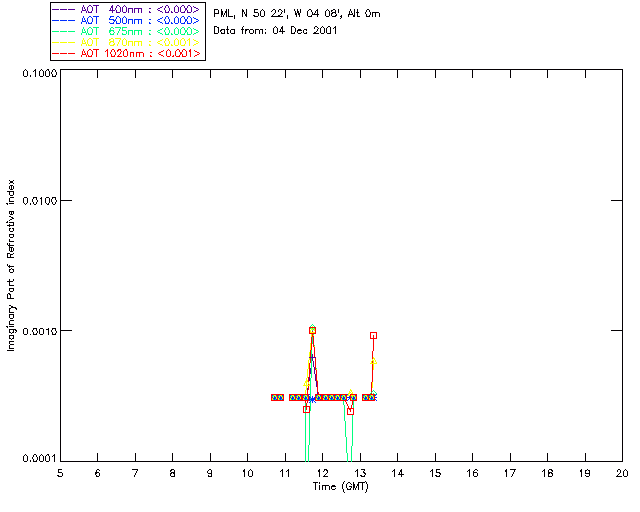The height and width of the screenshot is (512, 640).
Task: Click the x-axis tick label 15
Action: click(x=435, y=473)
